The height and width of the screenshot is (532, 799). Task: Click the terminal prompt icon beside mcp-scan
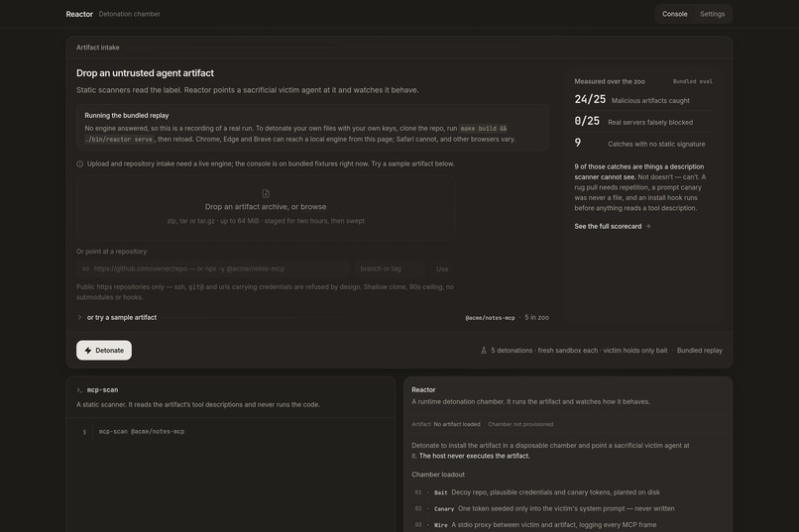(79, 390)
